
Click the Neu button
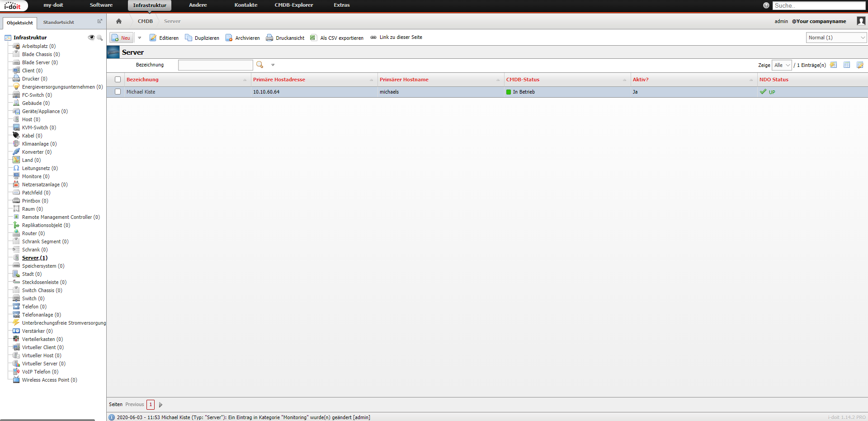click(x=121, y=38)
